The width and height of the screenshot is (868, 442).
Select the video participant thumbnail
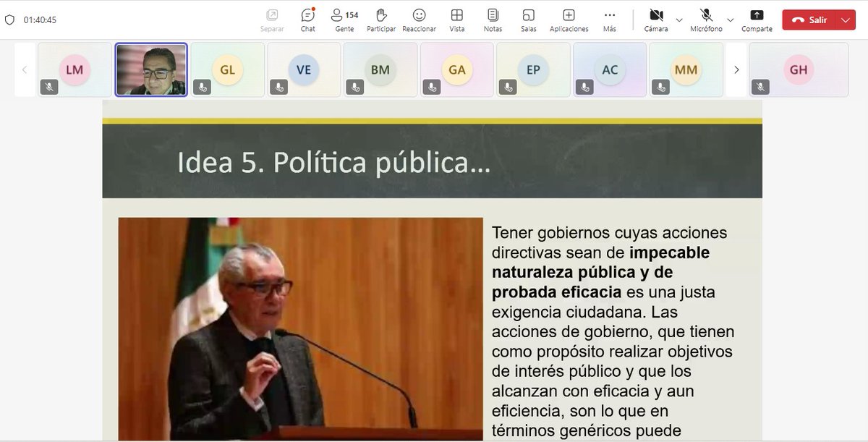151,69
